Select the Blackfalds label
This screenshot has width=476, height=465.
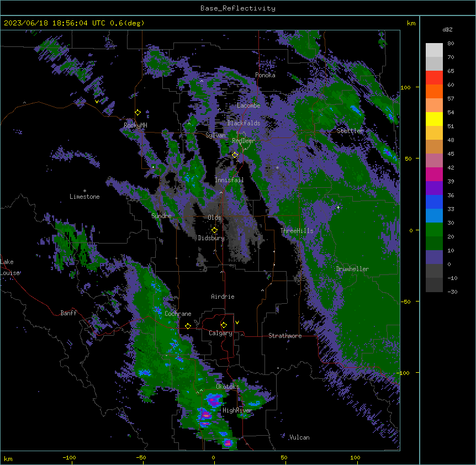click(244, 123)
